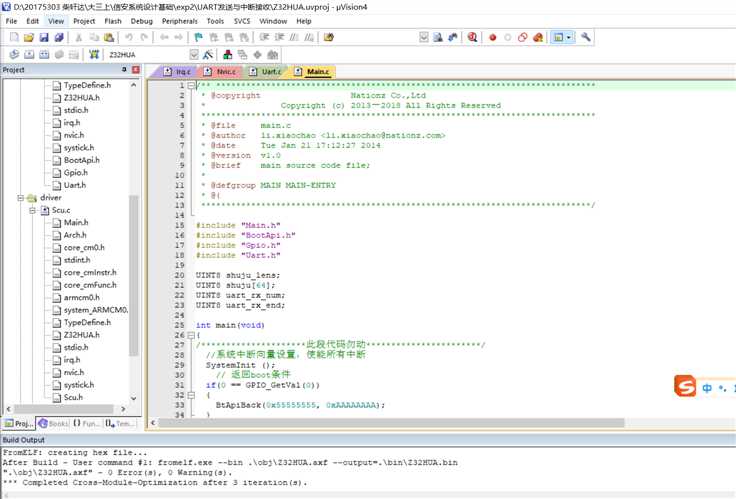This screenshot has height=499, width=736.
Task: Switch to the Uart.c editor tab
Action: [x=265, y=71]
